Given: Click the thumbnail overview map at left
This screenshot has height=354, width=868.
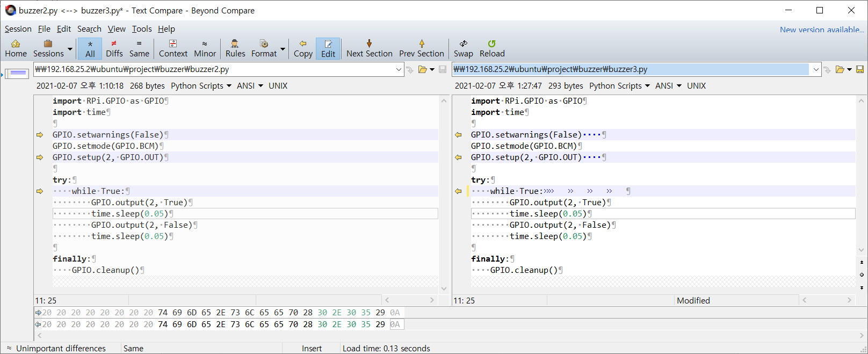Looking at the screenshot, I should coord(18,74).
